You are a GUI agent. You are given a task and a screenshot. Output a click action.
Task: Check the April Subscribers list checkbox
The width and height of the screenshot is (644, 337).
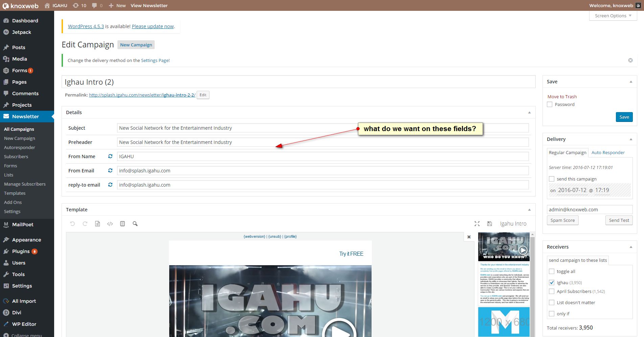(552, 291)
